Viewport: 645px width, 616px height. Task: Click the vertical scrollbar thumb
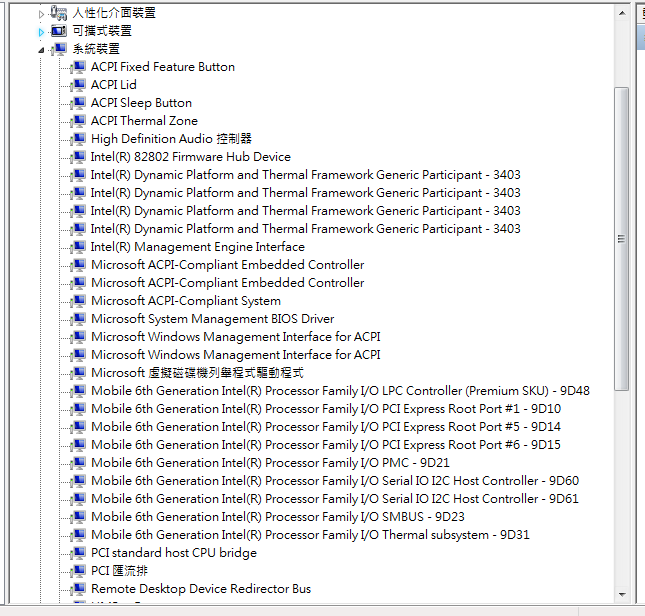click(x=622, y=239)
